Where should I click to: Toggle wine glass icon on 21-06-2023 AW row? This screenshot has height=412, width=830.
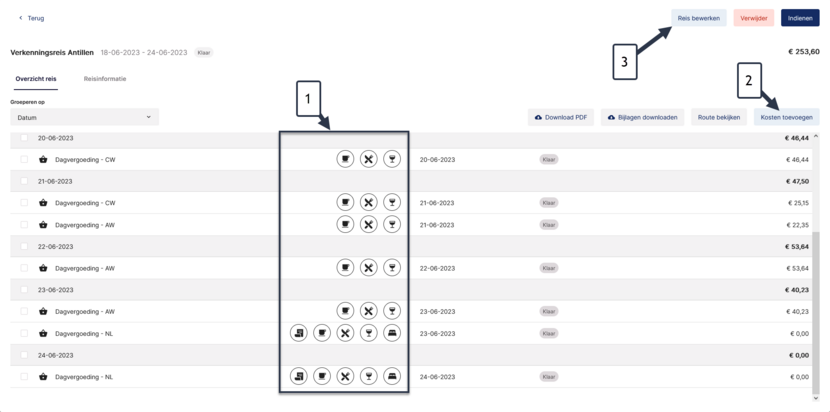(x=392, y=225)
